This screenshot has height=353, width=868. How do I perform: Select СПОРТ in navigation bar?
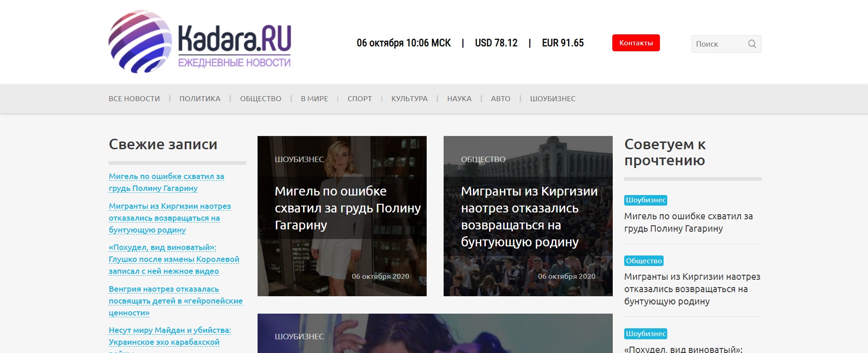tap(360, 99)
